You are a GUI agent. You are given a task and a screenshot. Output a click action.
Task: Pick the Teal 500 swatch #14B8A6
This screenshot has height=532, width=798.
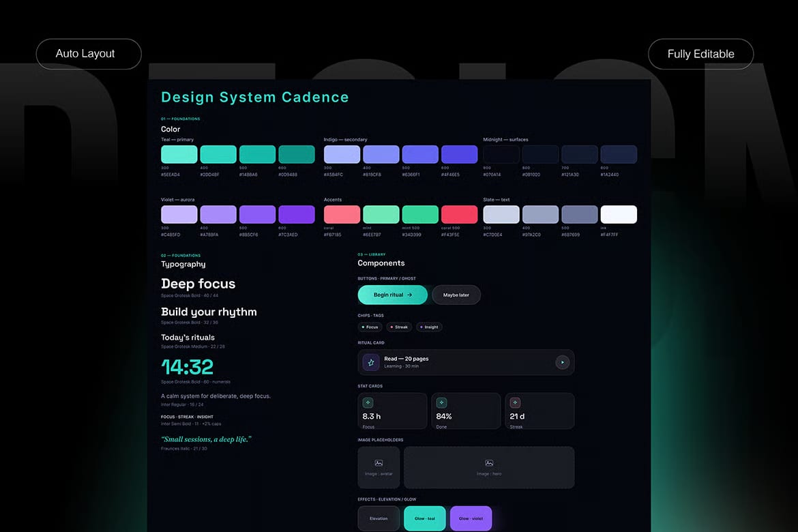pyautogui.click(x=258, y=154)
